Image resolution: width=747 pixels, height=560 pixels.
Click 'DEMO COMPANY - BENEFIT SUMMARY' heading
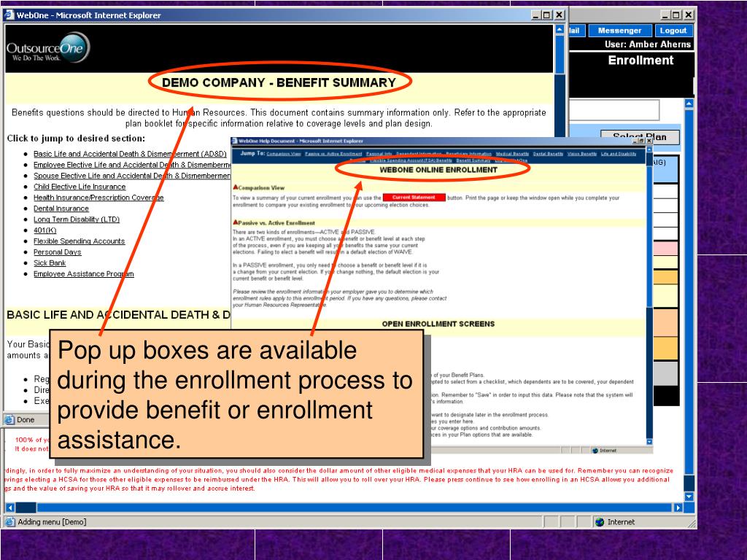(x=279, y=82)
